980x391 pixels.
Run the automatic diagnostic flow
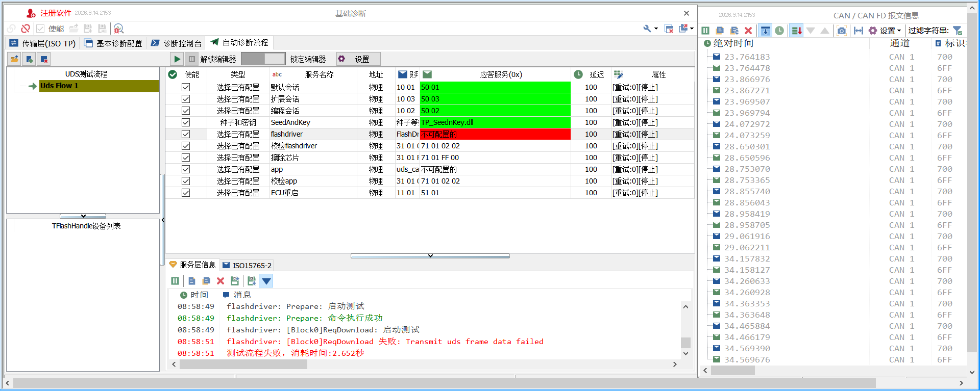point(177,59)
